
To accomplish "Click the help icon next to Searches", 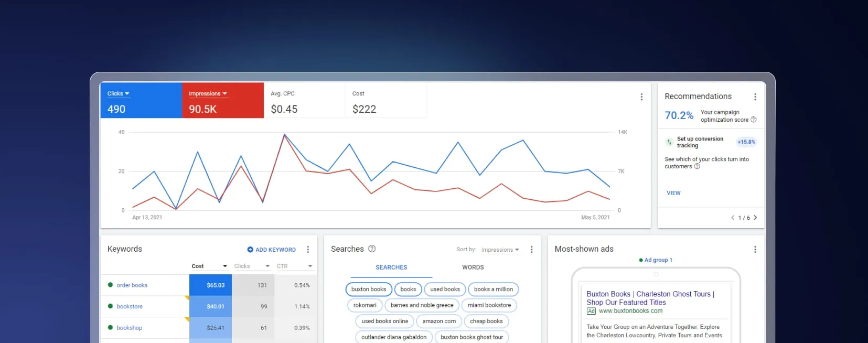I will (372, 249).
